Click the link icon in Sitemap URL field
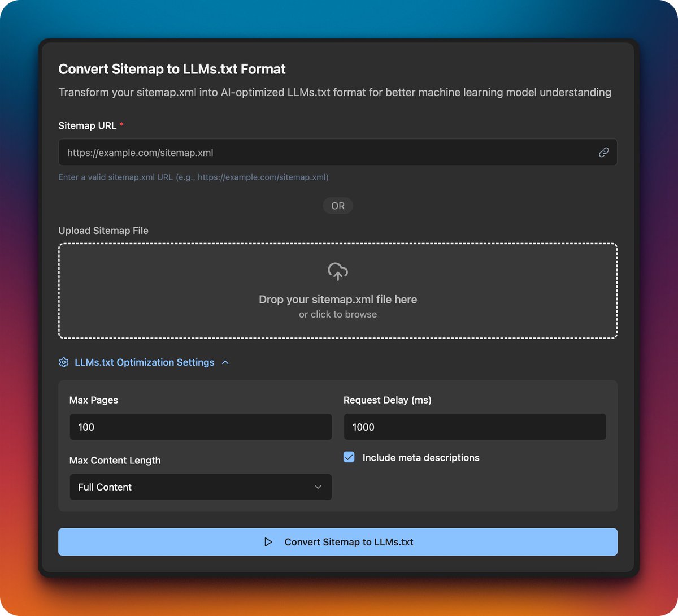Screen dimensions: 678x616 [x=604, y=153]
